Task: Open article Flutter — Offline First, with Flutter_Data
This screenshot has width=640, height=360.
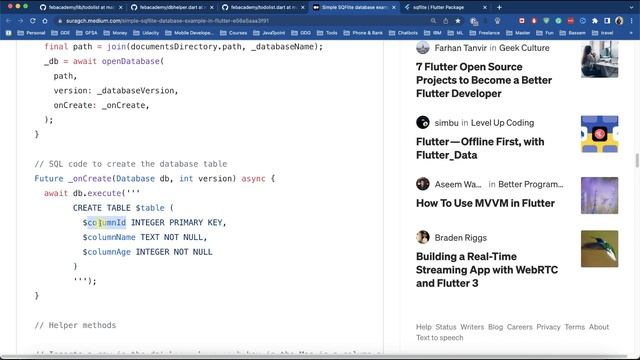Action: coord(480,148)
